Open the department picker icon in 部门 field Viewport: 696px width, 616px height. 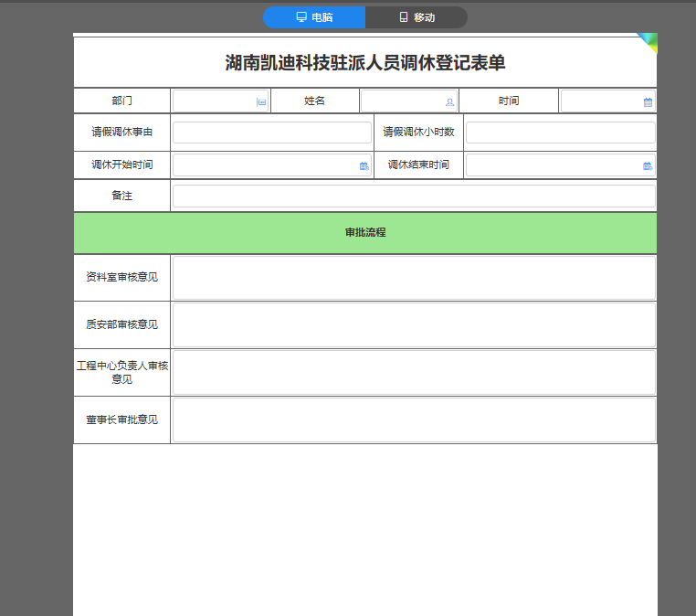[x=261, y=102]
